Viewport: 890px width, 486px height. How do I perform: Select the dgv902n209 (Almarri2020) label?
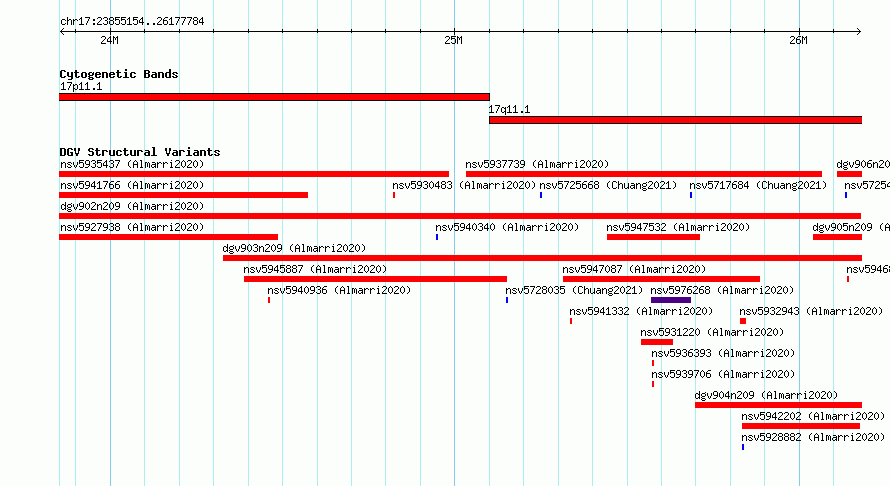click(132, 206)
